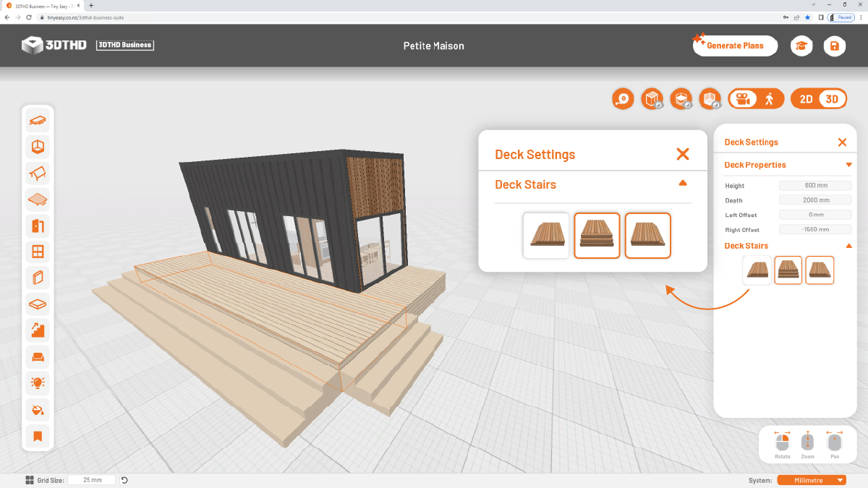The image size is (868, 488).
Task: Close the enlarged Deck Settings popup
Action: (683, 154)
